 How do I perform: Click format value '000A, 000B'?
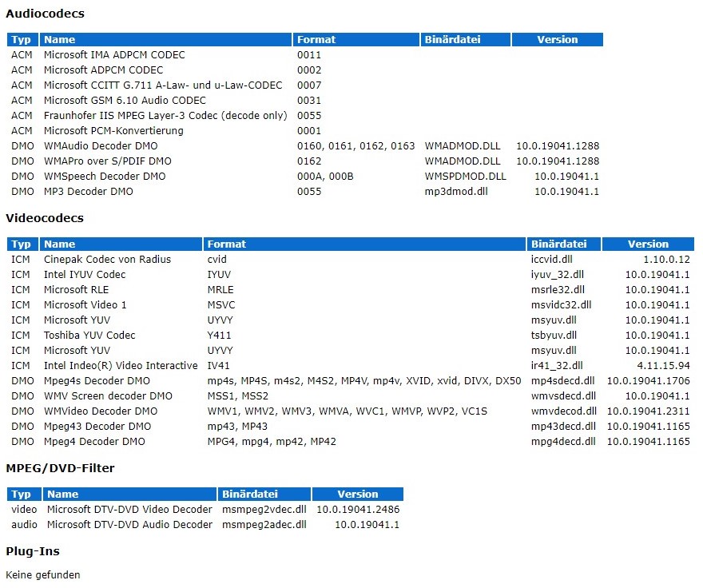click(325, 177)
